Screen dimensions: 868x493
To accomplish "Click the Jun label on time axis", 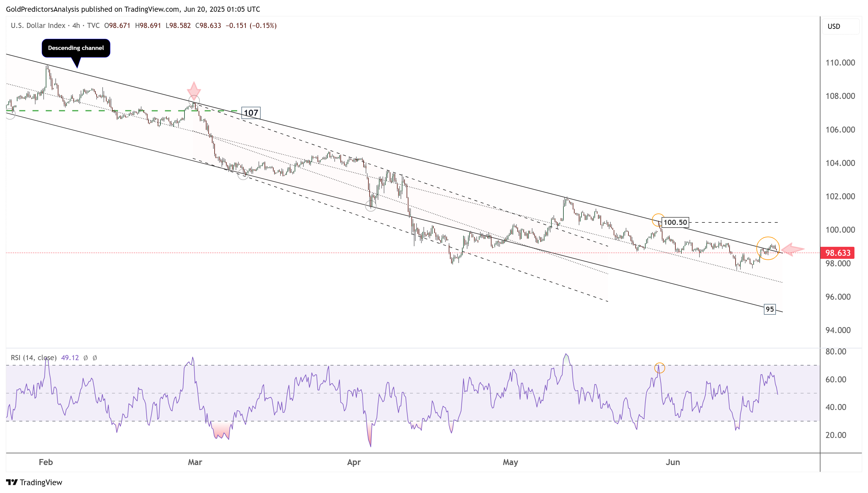I will coord(672,463).
